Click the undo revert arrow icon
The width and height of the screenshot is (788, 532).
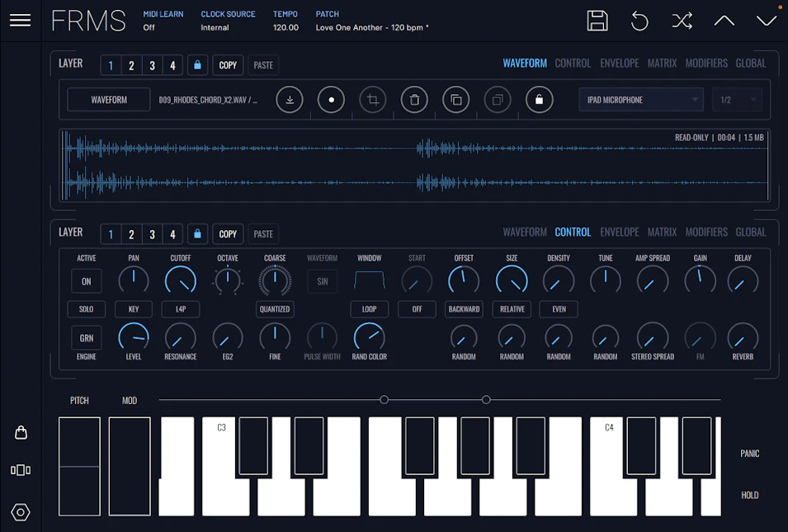pyautogui.click(x=639, y=21)
